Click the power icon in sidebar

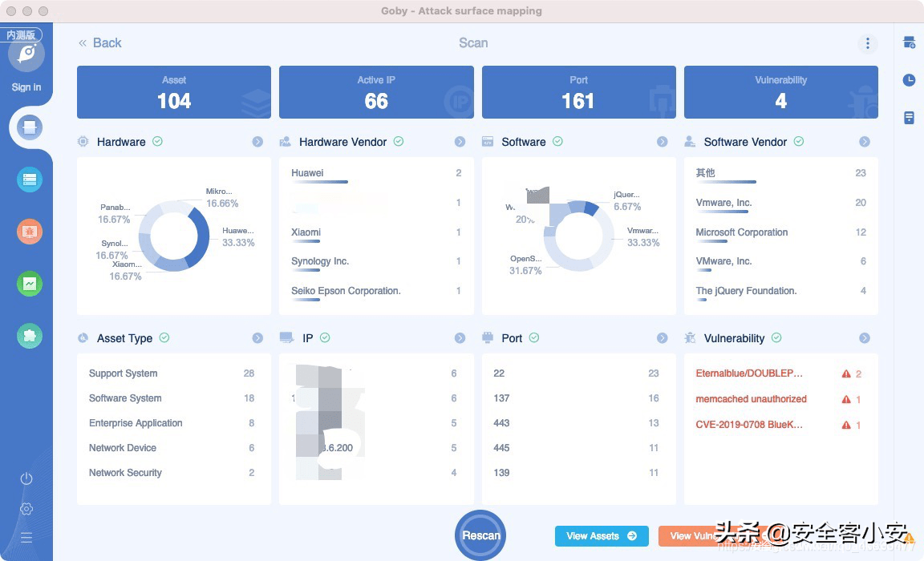click(26, 478)
